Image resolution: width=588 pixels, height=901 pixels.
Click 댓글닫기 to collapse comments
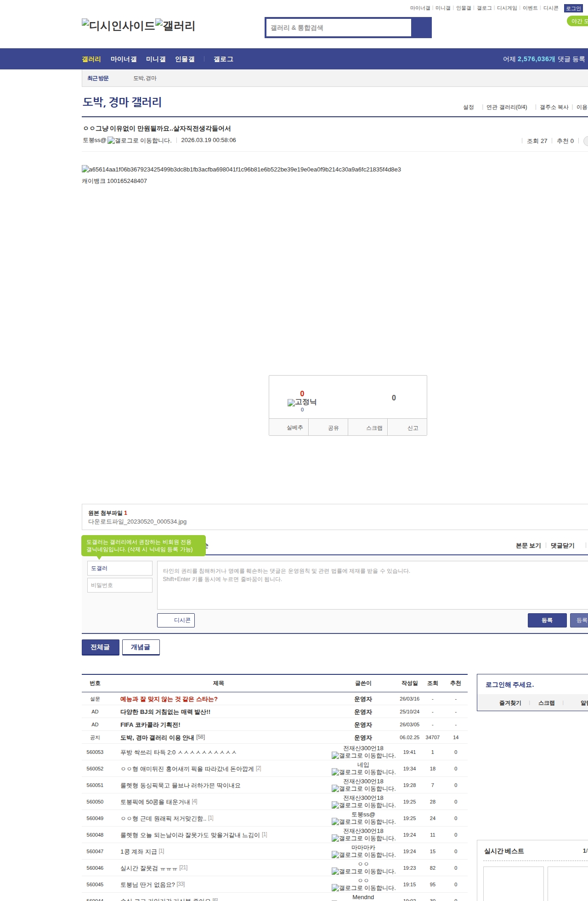[x=563, y=546]
